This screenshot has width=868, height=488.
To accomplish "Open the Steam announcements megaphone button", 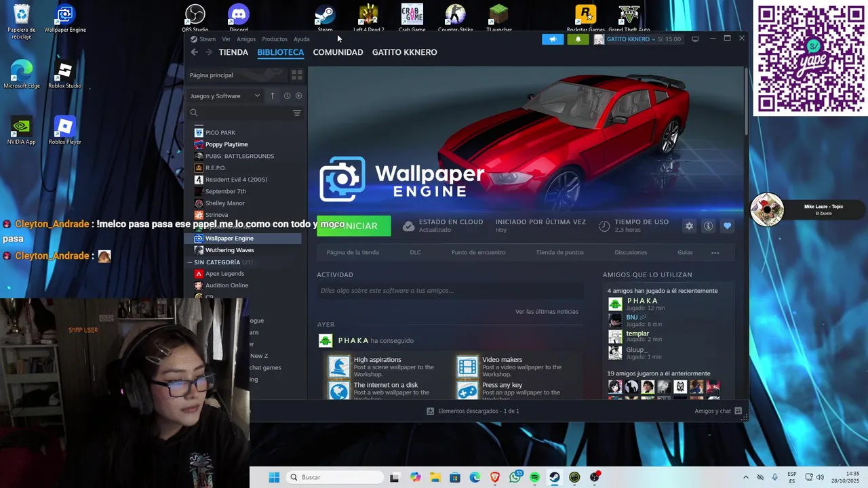I will [553, 39].
